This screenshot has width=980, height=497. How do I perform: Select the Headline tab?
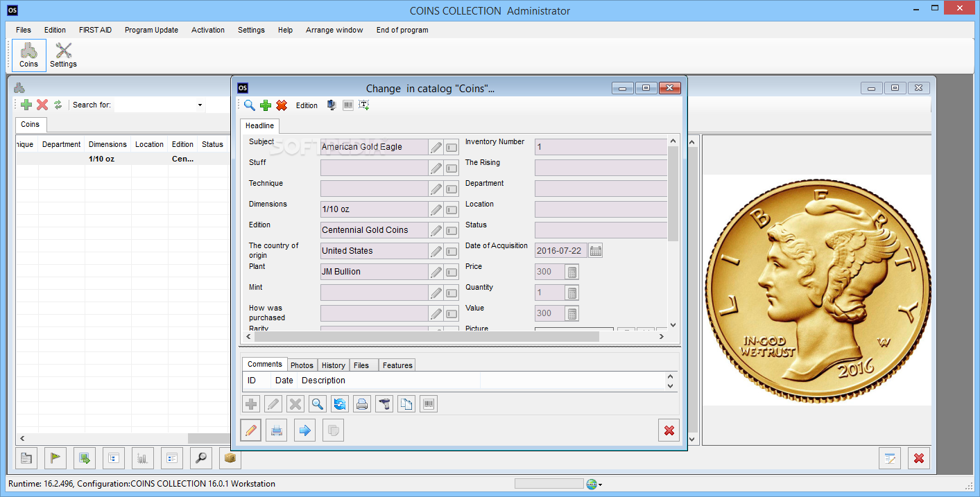(259, 125)
